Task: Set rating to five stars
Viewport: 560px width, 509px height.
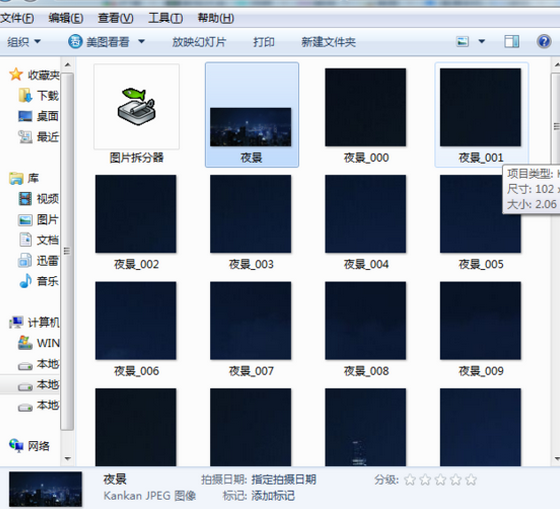Action: [x=471, y=480]
